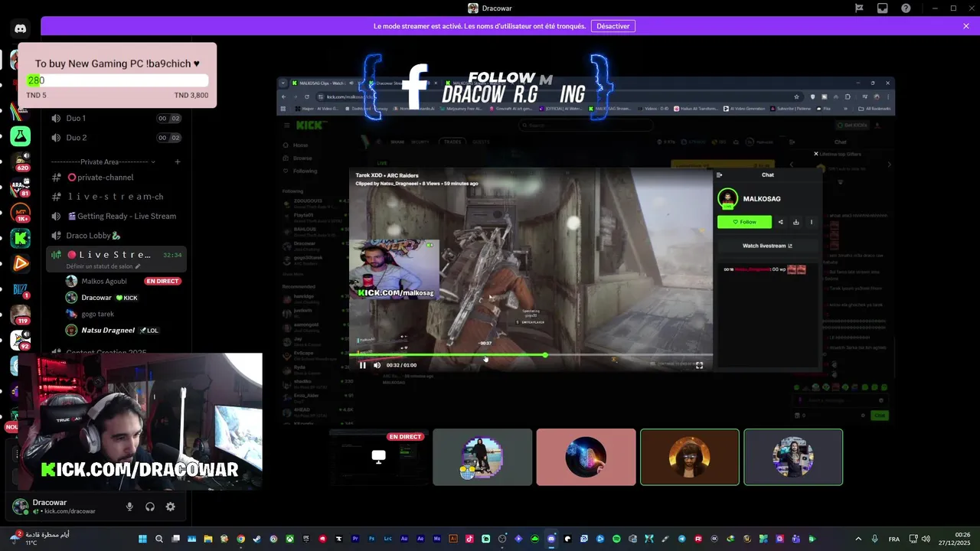The width and height of the screenshot is (980, 551).
Task: Open Adobe After Effects from the taskbar
Action: pos(420,539)
